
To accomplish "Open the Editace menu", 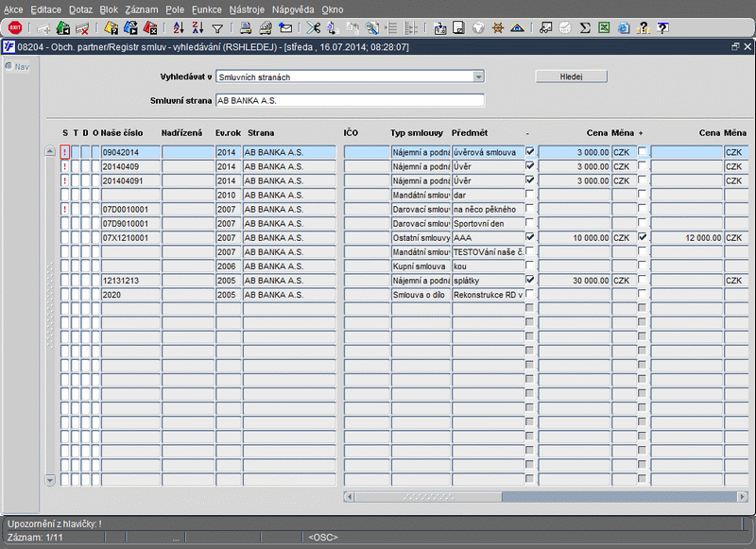I will tap(45, 9).
